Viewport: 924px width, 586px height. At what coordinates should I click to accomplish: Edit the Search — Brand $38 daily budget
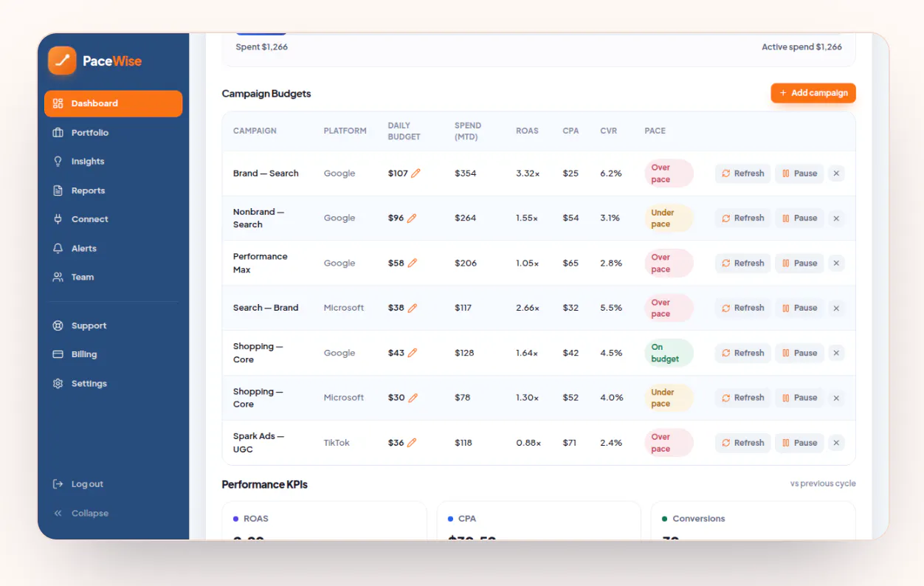pyautogui.click(x=413, y=308)
